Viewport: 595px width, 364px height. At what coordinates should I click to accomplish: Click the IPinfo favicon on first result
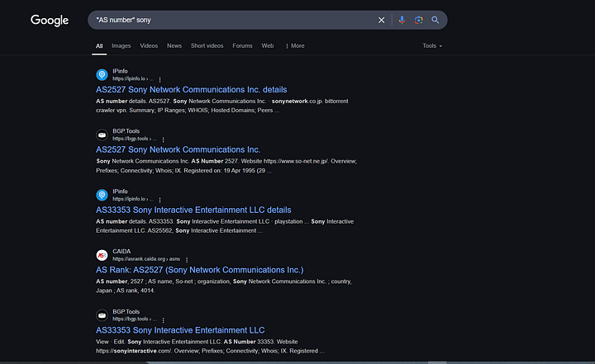pyautogui.click(x=102, y=75)
